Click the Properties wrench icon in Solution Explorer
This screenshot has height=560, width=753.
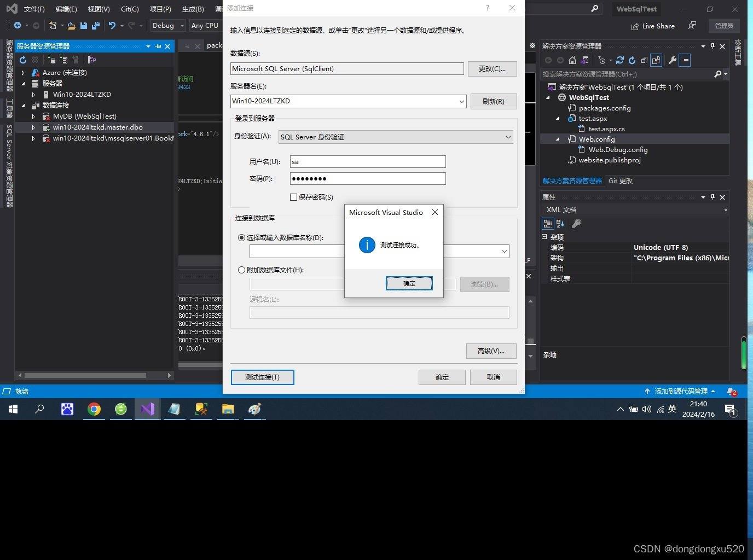[673, 60]
